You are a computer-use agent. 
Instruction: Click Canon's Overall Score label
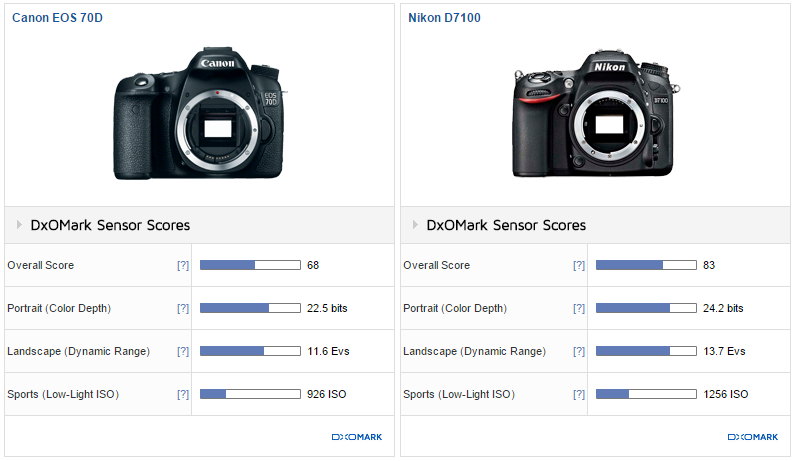tap(41, 265)
